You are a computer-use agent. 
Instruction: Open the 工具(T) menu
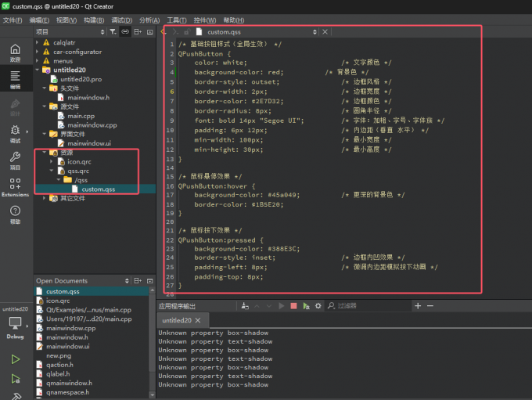click(x=177, y=20)
